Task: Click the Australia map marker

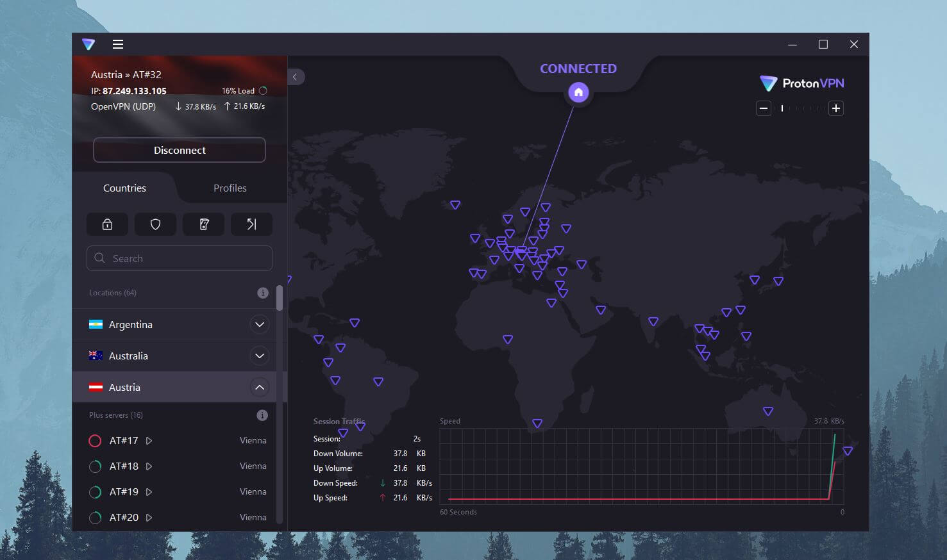Action: point(768,411)
